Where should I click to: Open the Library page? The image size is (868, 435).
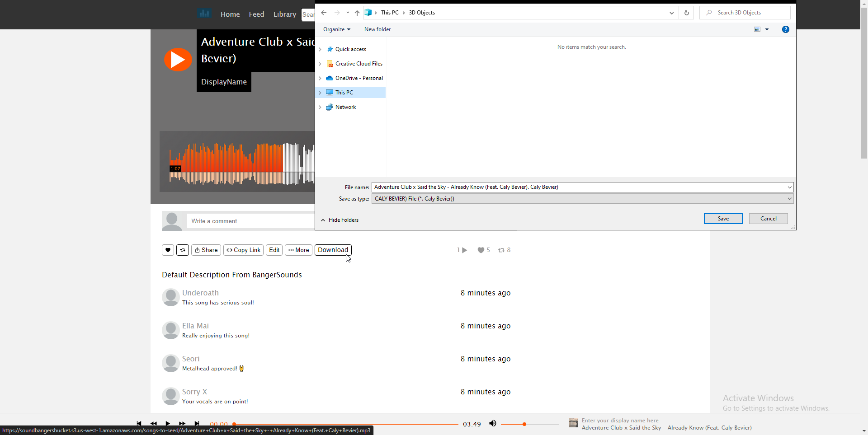point(285,14)
